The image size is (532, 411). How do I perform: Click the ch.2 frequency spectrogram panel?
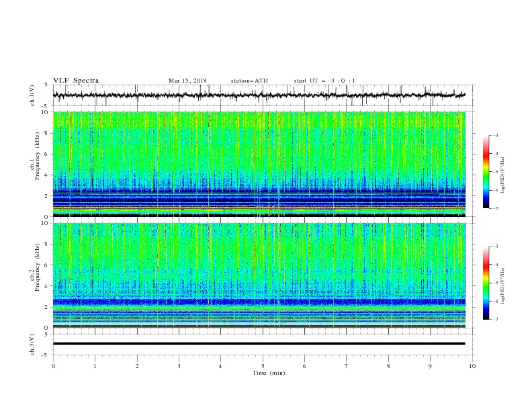tap(259, 275)
